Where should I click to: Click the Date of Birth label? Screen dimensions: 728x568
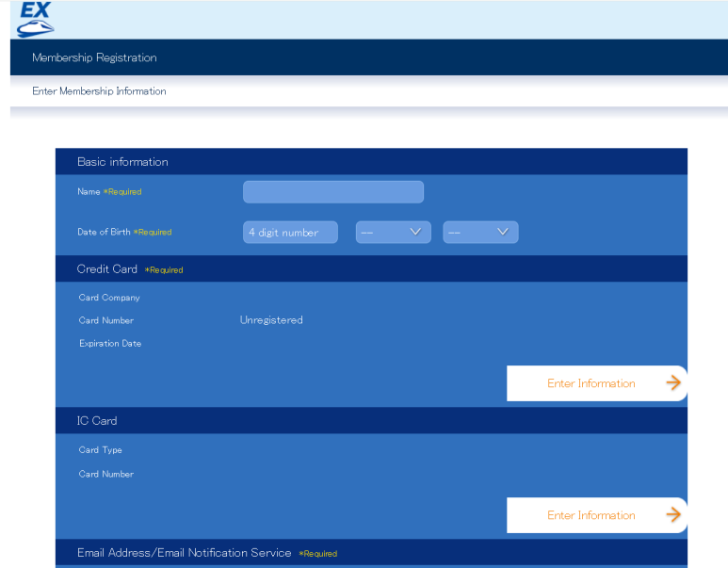[104, 233]
